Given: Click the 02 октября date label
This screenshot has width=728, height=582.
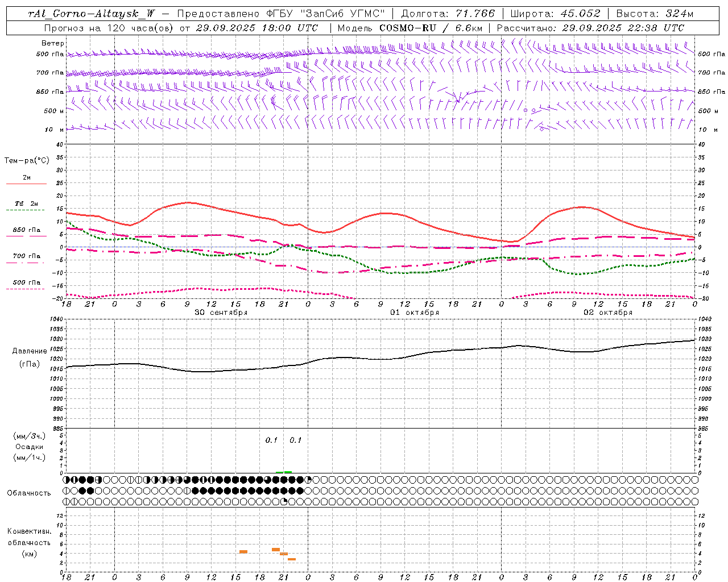Looking at the screenshot, I should (x=608, y=313).
